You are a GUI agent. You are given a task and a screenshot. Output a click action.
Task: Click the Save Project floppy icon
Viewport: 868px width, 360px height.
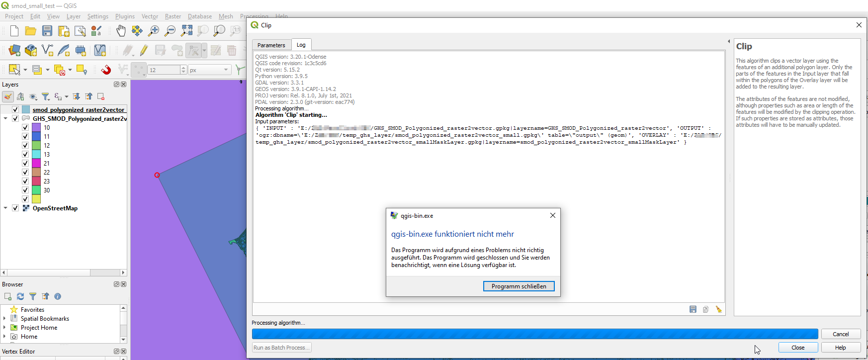click(47, 31)
